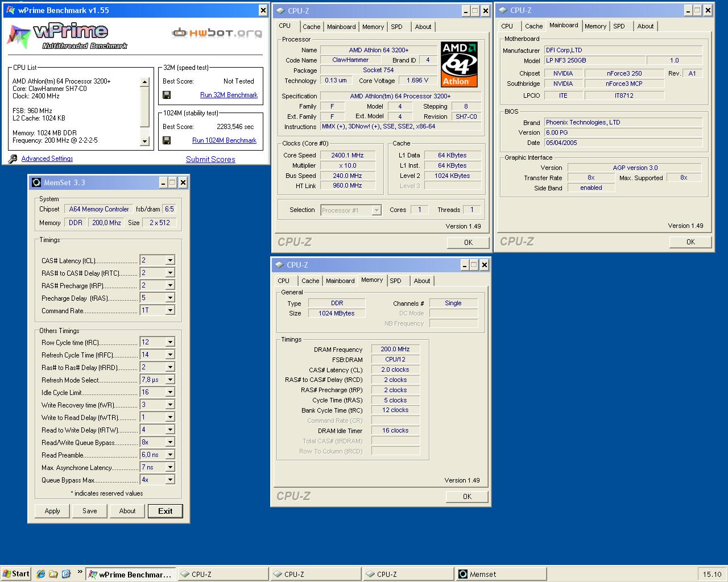Click the third quick launch icon in the taskbar
The width and height of the screenshot is (728, 582).
click(66, 574)
